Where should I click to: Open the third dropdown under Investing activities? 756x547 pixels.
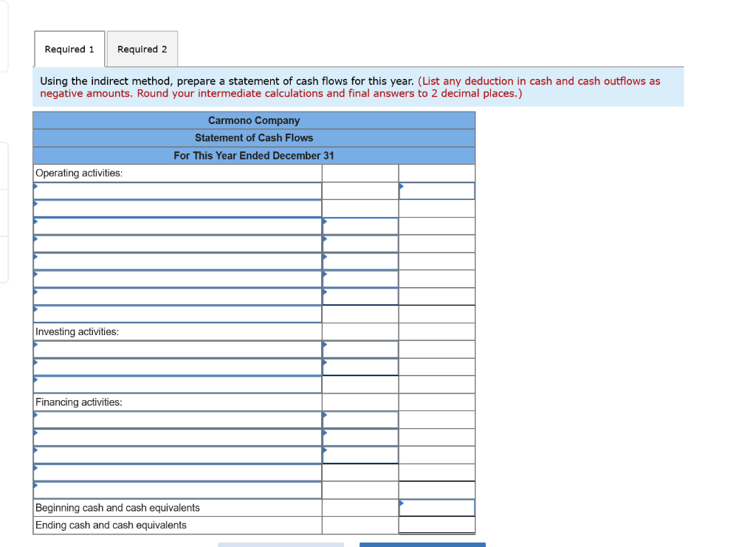(177, 384)
